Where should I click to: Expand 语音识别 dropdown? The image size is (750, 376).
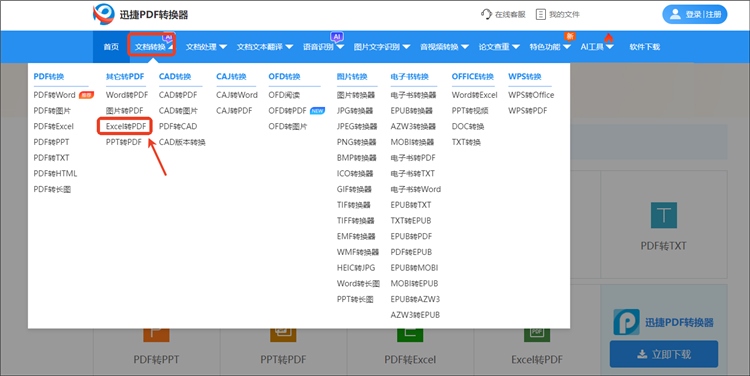(x=323, y=47)
